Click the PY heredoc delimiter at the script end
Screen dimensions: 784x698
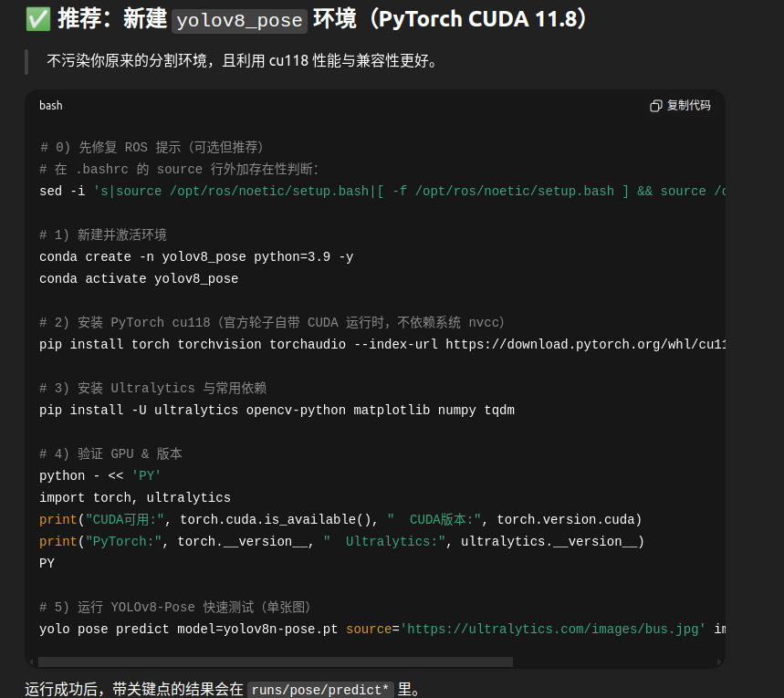coord(47,563)
